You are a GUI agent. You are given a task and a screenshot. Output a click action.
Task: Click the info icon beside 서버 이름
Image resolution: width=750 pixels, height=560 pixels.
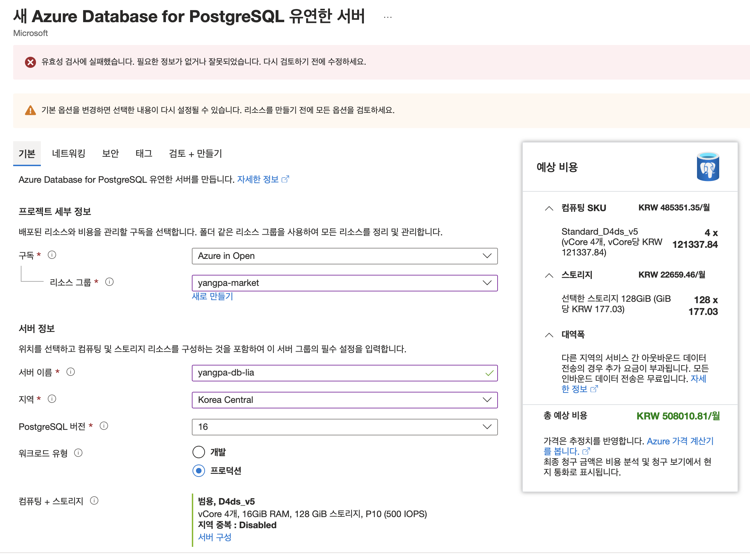[x=71, y=372]
